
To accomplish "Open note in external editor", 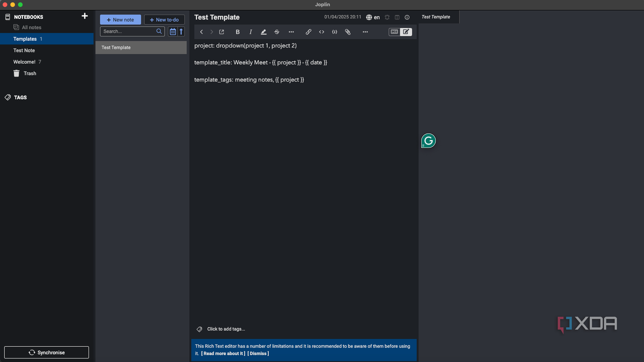I will coord(222,32).
